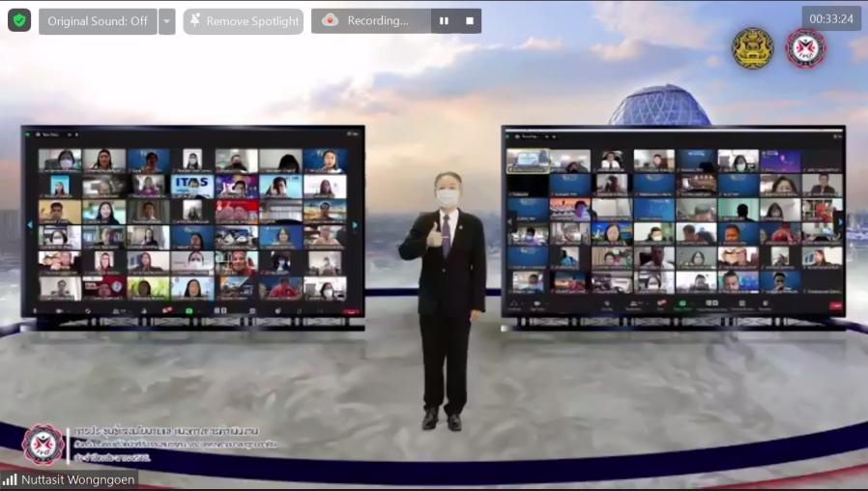Click the Recording... status label
Viewport: 868px width, 491px height.
click(x=378, y=21)
